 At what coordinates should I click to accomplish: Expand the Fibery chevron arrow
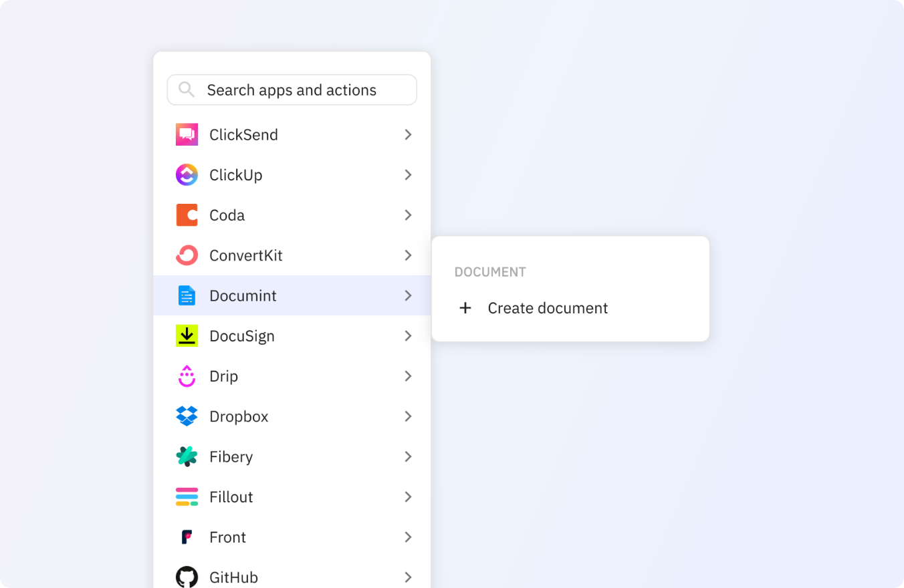(408, 456)
